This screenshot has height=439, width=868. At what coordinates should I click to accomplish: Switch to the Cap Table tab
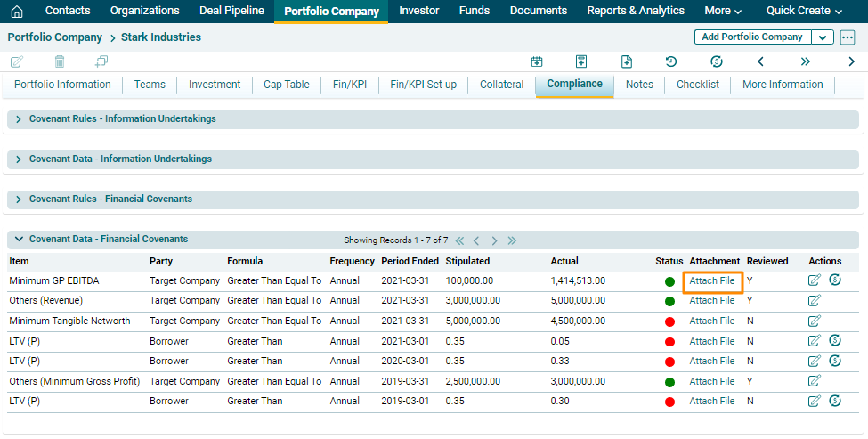[286, 85]
